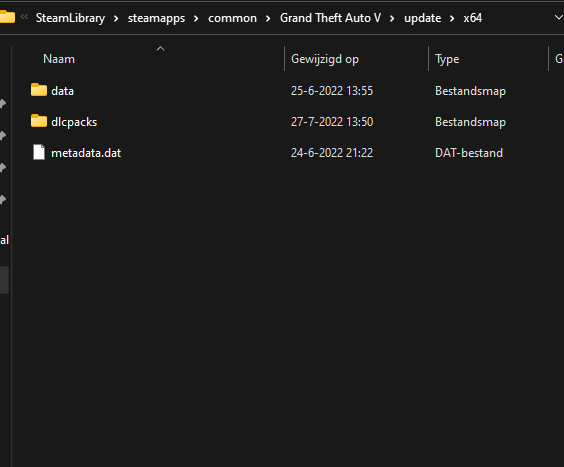Select the dlcpacks folder name
This screenshot has height=467, width=564.
(x=74, y=122)
